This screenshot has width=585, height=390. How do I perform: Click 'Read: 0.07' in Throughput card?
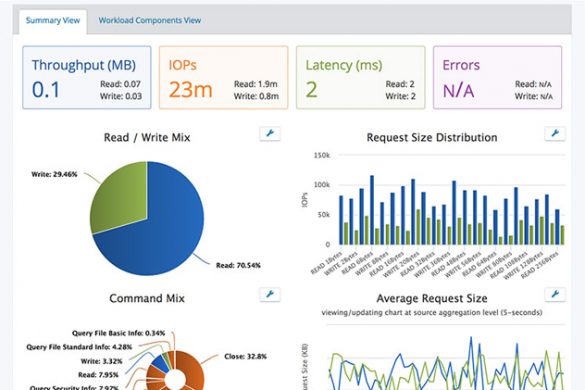click(x=120, y=84)
